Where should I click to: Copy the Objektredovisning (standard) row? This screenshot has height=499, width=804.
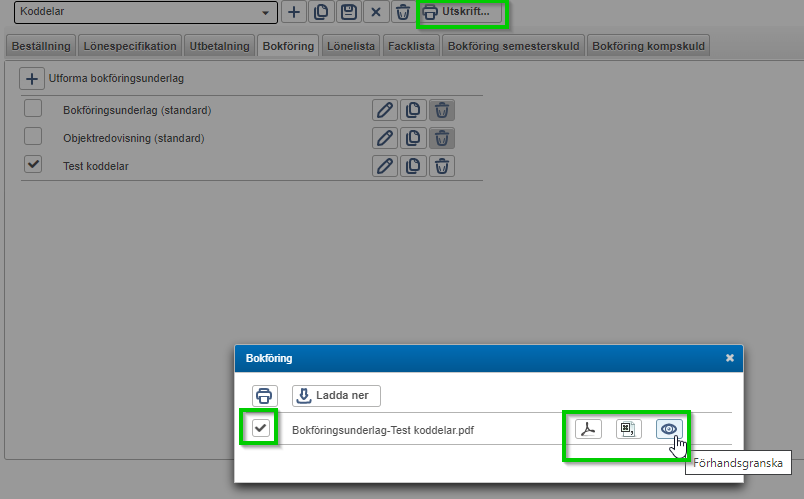click(x=413, y=138)
